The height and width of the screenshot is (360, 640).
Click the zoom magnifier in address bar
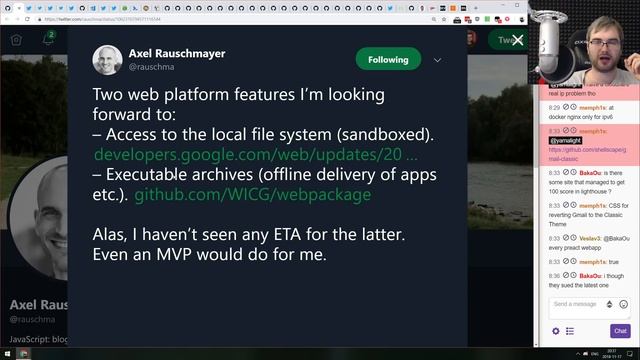point(434,19)
